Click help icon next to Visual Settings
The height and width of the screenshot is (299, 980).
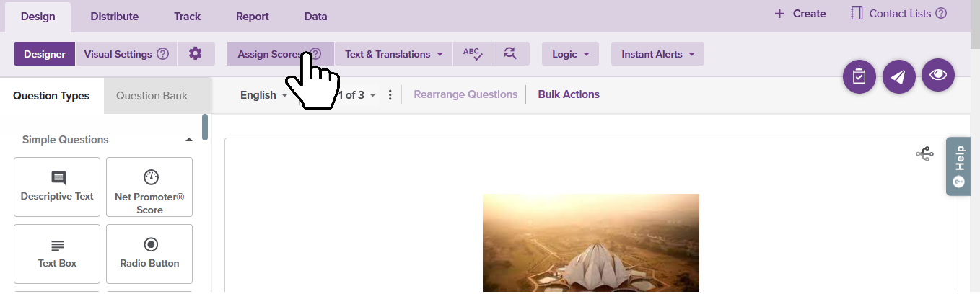pyautogui.click(x=162, y=54)
